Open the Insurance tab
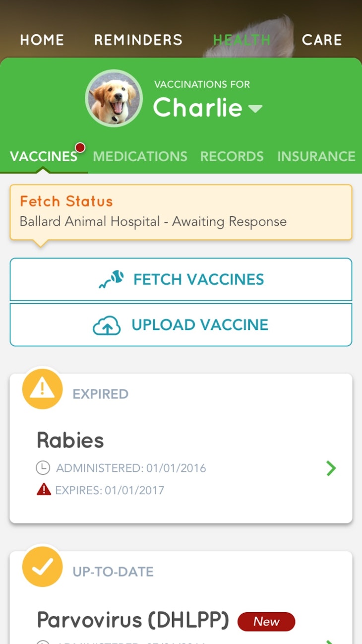Screen dimensions: 362x644 (316, 156)
